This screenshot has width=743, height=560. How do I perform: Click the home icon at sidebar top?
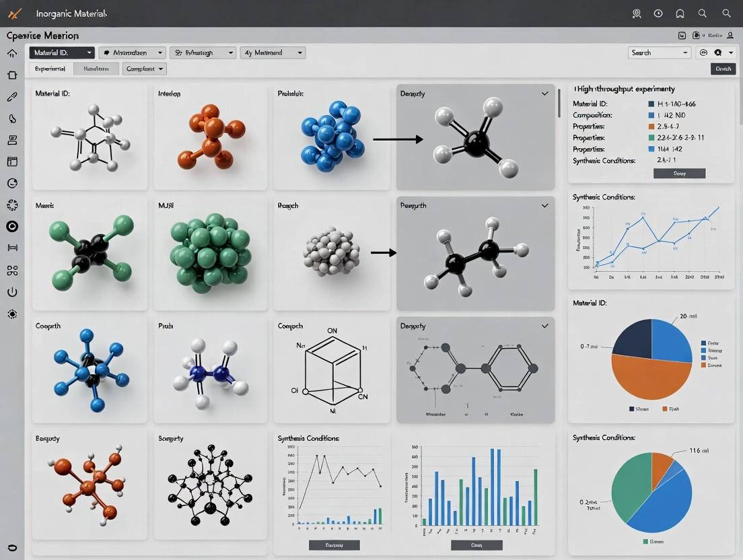[12, 53]
